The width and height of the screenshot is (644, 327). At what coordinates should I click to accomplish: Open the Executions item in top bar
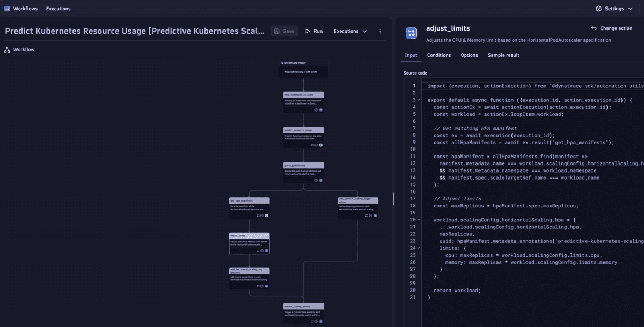click(58, 9)
